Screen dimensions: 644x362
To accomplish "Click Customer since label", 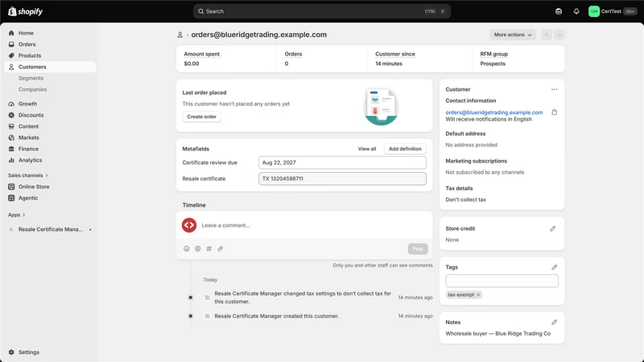I will [x=395, y=54].
